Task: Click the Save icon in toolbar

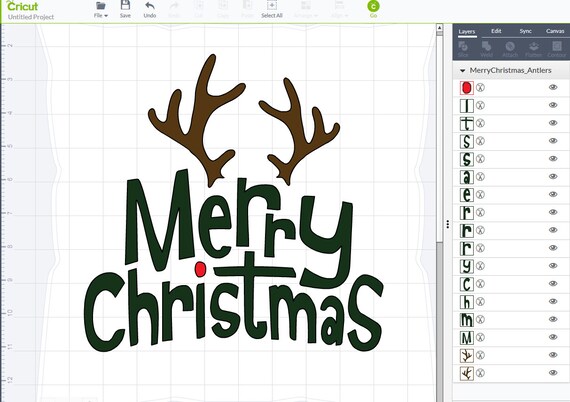Action: (125, 5)
